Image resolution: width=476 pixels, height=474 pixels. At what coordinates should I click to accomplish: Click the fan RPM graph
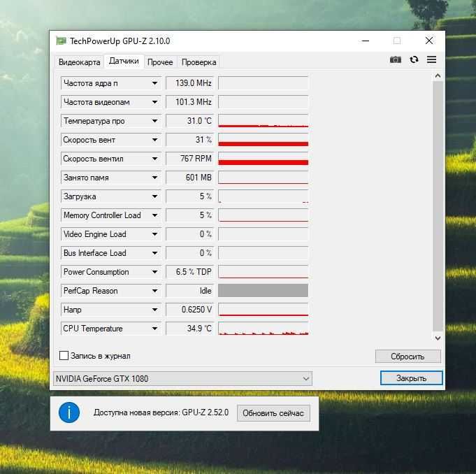pos(264,159)
